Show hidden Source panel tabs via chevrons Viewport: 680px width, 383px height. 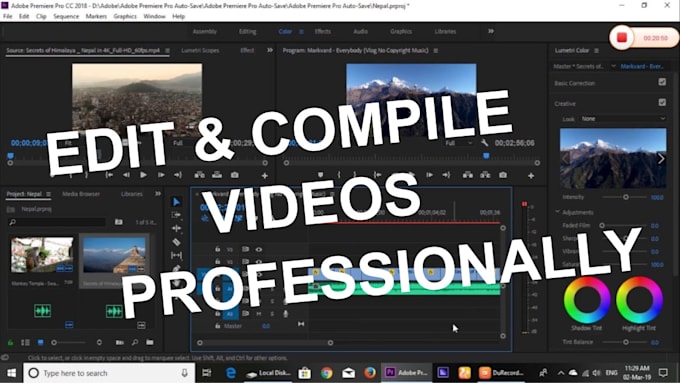pos(270,50)
